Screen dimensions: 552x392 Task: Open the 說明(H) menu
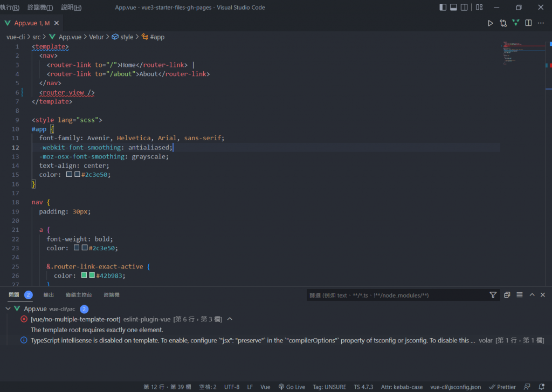(71, 8)
